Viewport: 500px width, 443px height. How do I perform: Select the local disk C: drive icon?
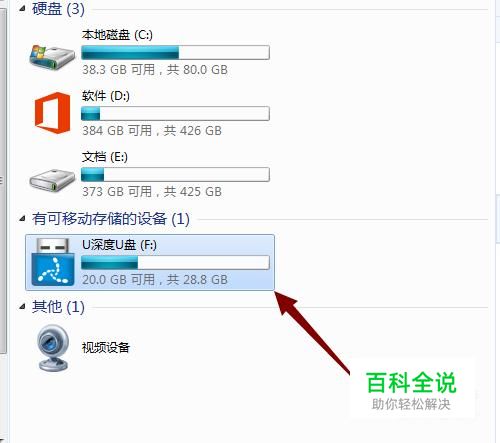[52, 57]
